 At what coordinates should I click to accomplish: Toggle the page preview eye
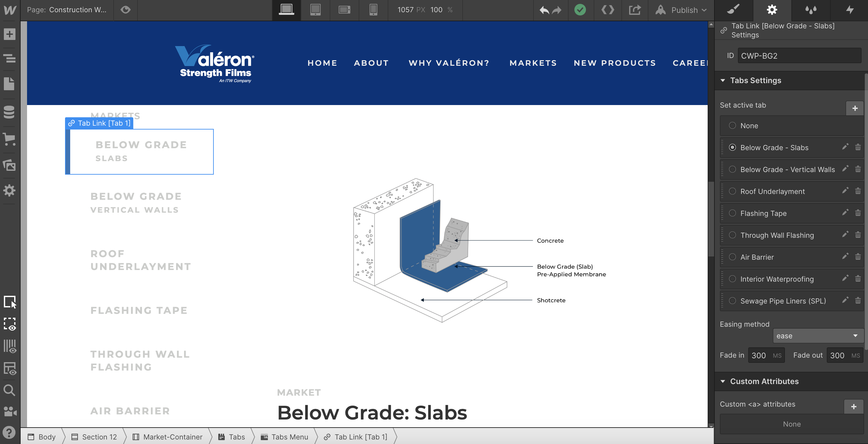click(x=125, y=10)
